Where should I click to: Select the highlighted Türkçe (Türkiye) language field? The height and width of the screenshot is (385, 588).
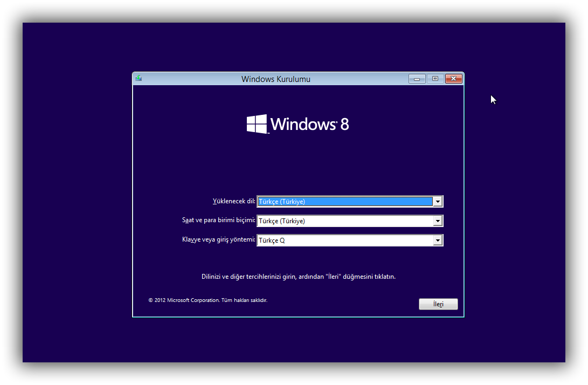click(345, 202)
